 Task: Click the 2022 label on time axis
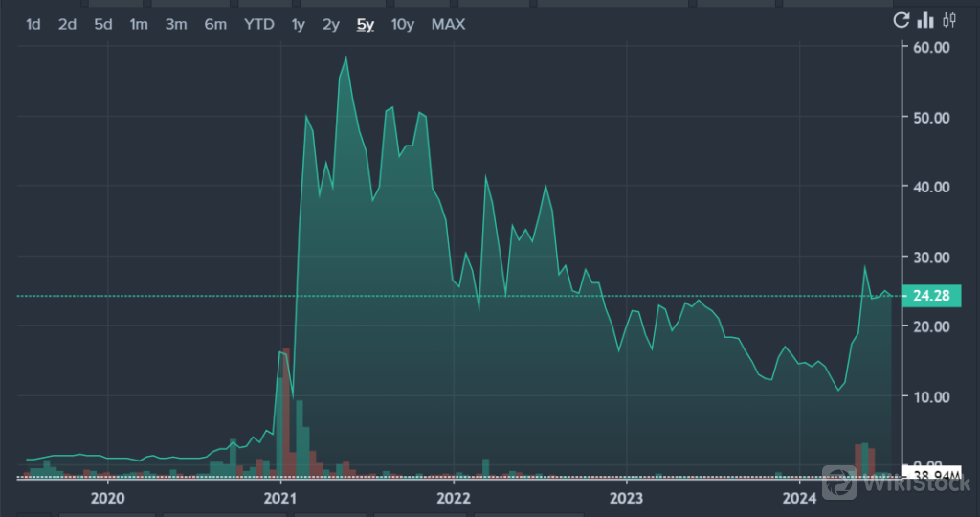click(x=453, y=498)
